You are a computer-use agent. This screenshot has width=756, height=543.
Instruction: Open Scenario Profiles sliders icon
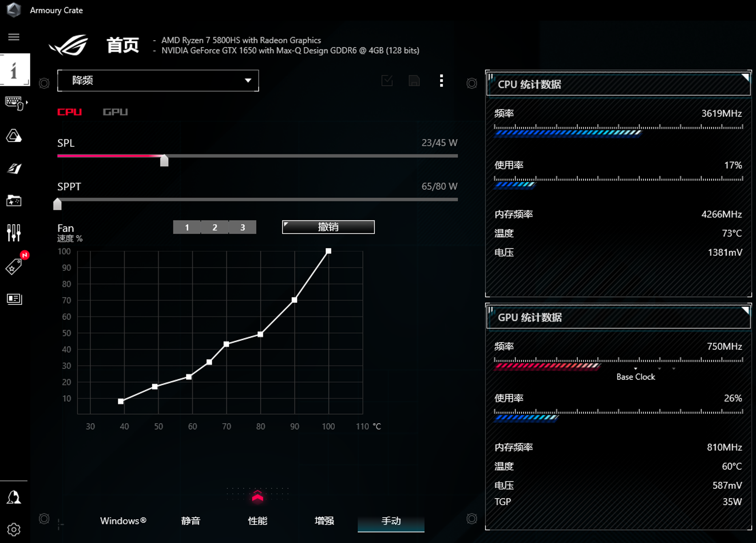click(14, 233)
